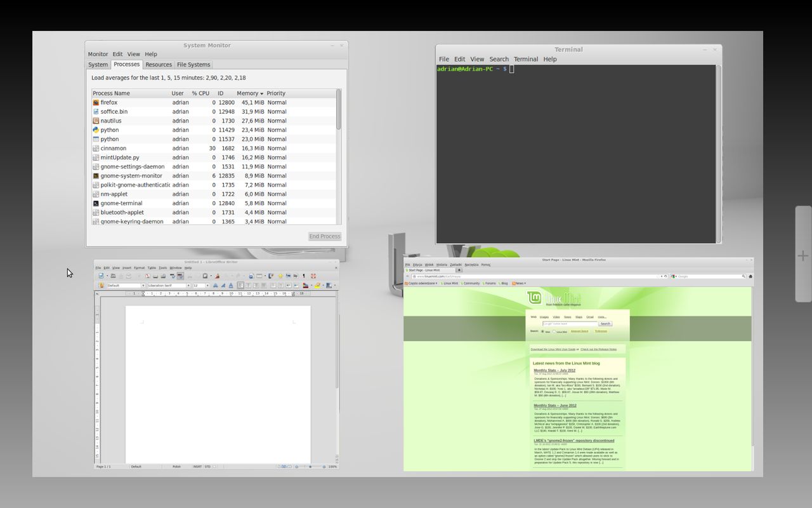812x508 pixels.
Task: Select Web radio button on Mint page
Action: coord(542,331)
